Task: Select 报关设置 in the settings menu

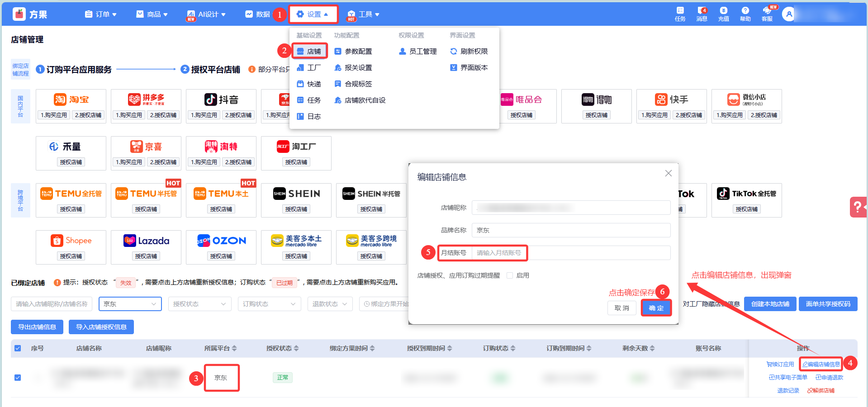Action: click(x=353, y=67)
